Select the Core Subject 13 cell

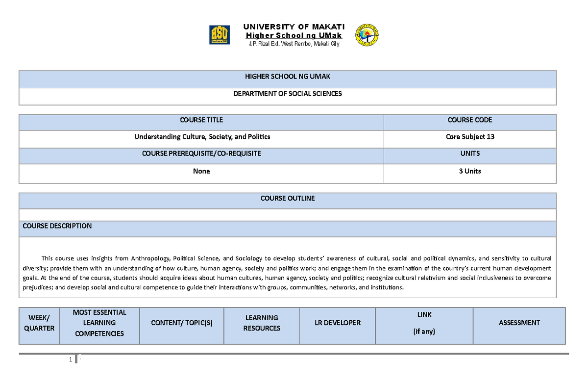coord(469,137)
